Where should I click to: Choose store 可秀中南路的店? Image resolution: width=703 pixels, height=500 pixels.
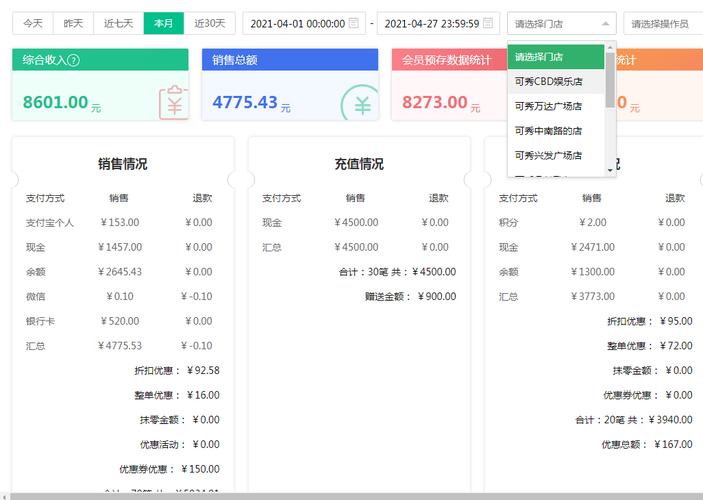pos(556,131)
